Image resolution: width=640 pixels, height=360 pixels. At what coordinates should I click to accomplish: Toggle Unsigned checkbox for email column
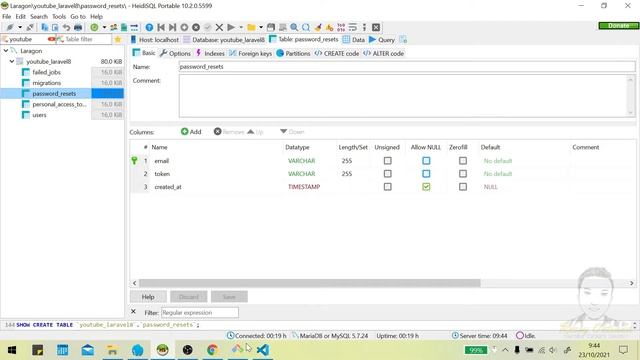coord(387,161)
